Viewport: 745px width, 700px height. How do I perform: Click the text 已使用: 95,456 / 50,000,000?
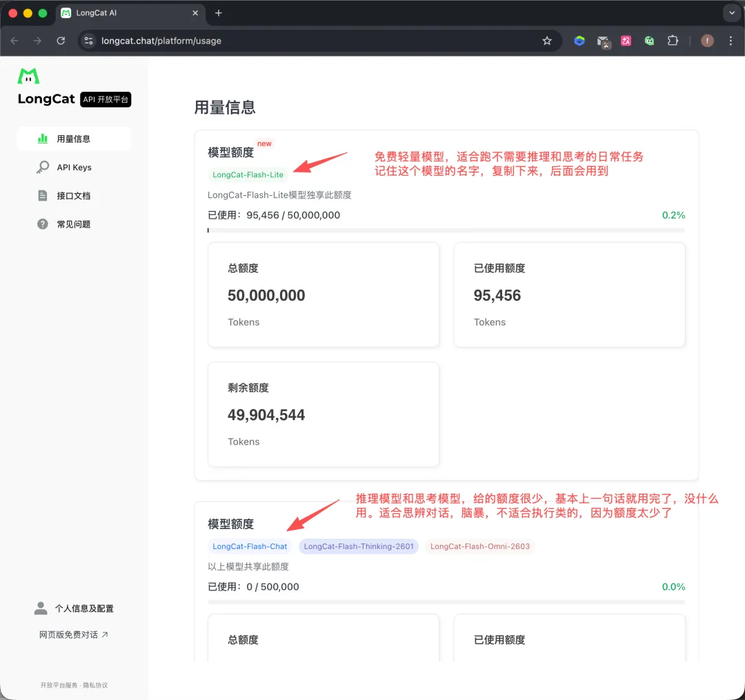click(x=274, y=215)
